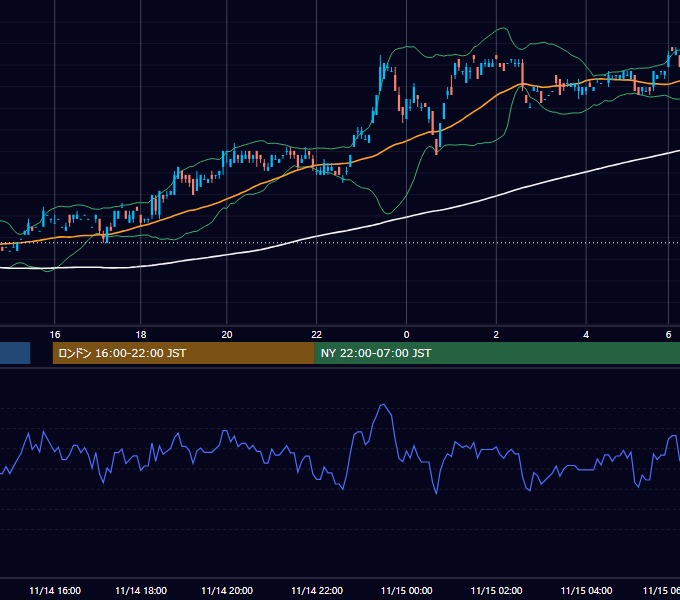The height and width of the screenshot is (600, 680).
Task: Click hour label 2 on price chart axis
Action: point(496,335)
